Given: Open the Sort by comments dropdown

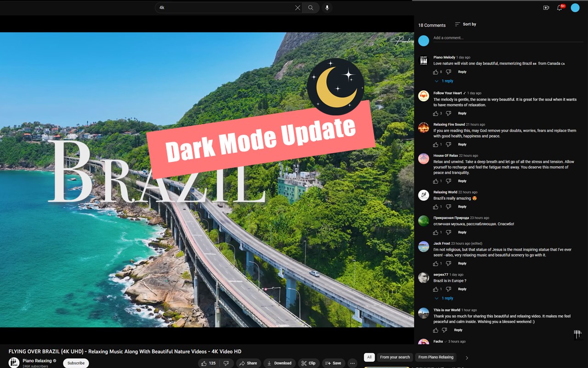Looking at the screenshot, I should [465, 24].
